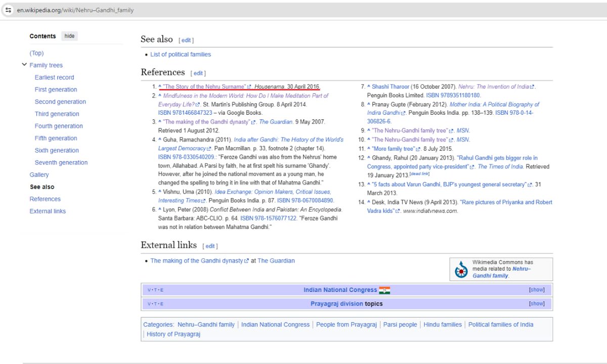Open India after Gandhi book link
Viewport: 607px width, 364px height.
[250, 144]
